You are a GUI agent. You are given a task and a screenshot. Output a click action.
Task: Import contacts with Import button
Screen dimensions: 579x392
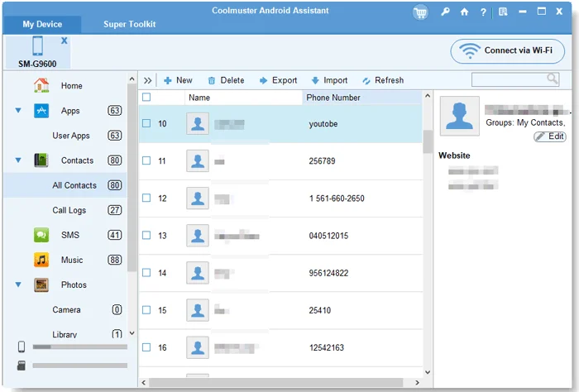pyautogui.click(x=329, y=80)
